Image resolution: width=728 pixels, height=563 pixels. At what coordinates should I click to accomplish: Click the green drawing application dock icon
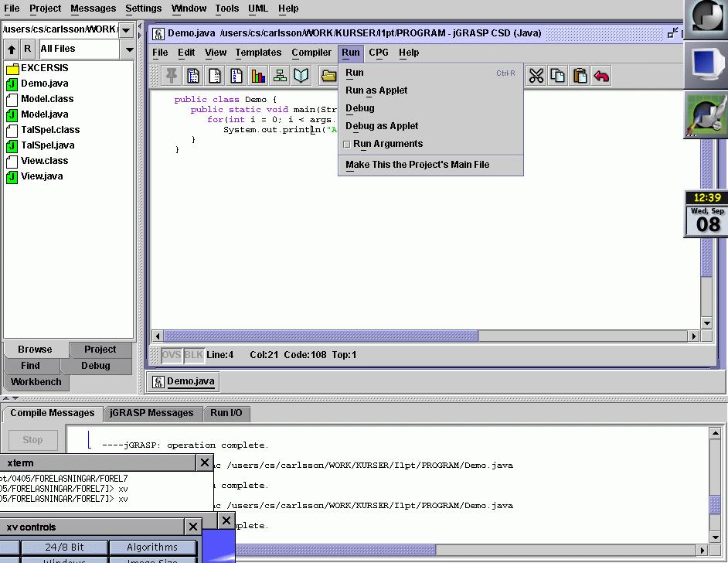pos(706,114)
